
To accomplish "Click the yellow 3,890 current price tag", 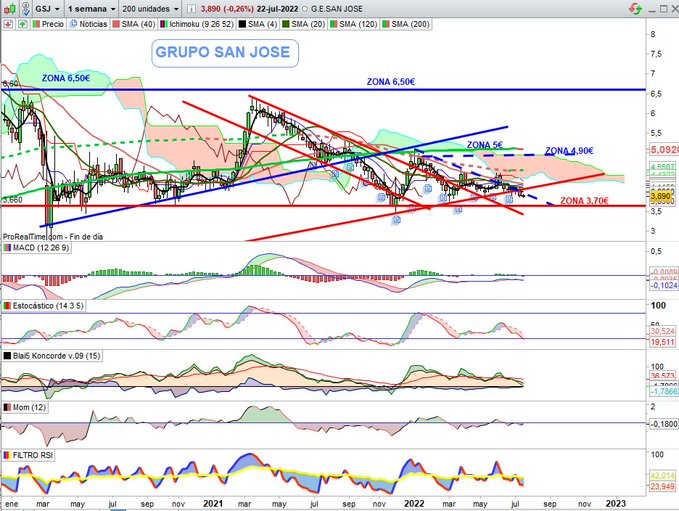I will pyautogui.click(x=662, y=196).
